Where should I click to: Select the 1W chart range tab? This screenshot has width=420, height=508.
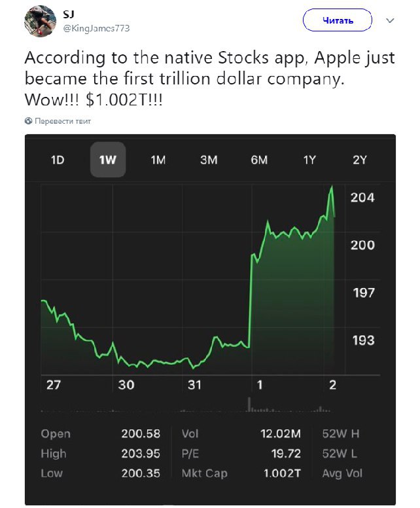click(x=108, y=160)
